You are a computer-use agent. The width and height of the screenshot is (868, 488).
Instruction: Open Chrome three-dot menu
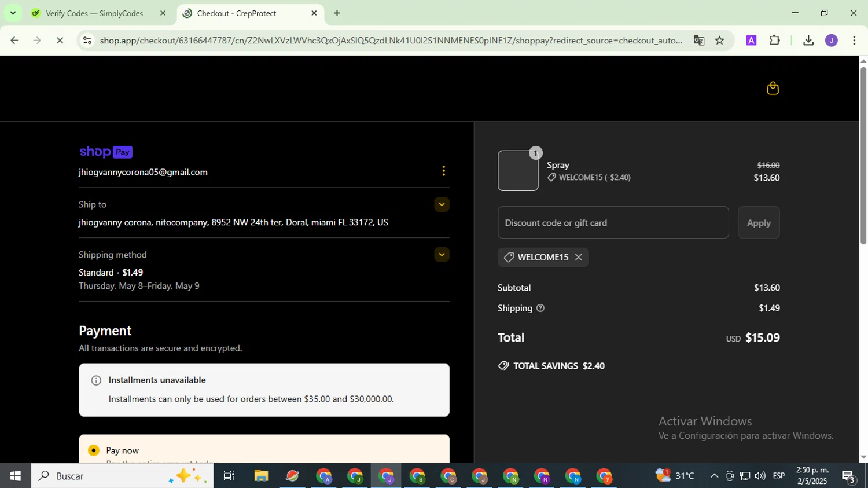coord(854,41)
